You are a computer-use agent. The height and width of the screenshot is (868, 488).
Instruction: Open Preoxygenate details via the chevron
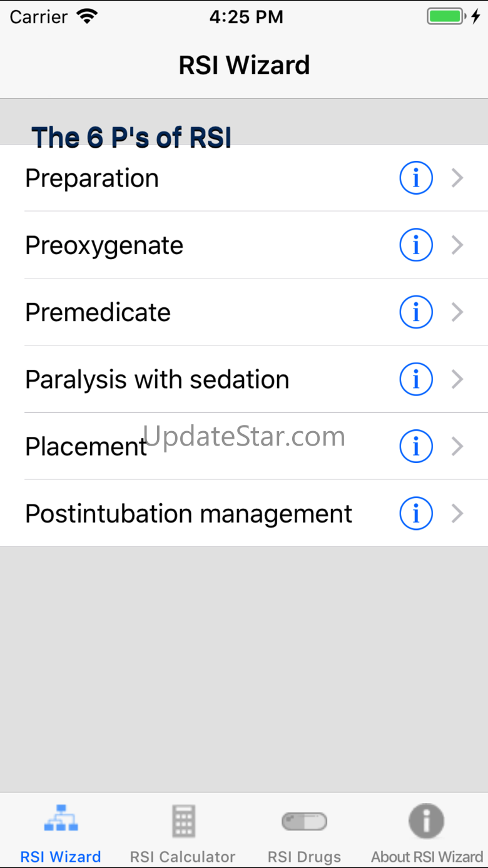click(x=458, y=245)
